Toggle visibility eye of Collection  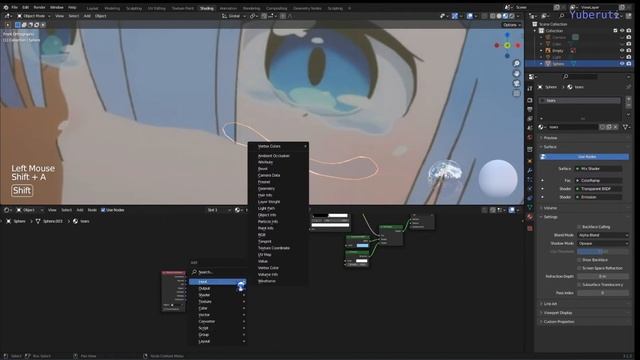pyautogui.click(x=622, y=31)
